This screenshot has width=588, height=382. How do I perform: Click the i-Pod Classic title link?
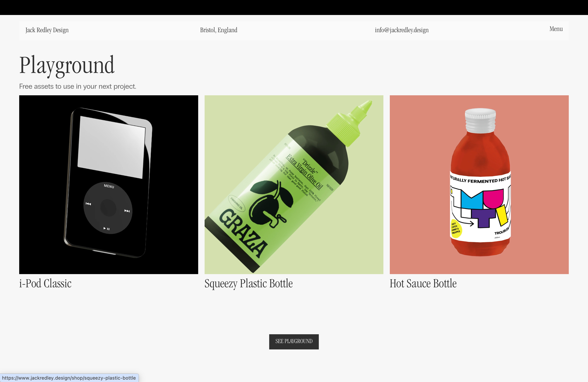coord(45,283)
